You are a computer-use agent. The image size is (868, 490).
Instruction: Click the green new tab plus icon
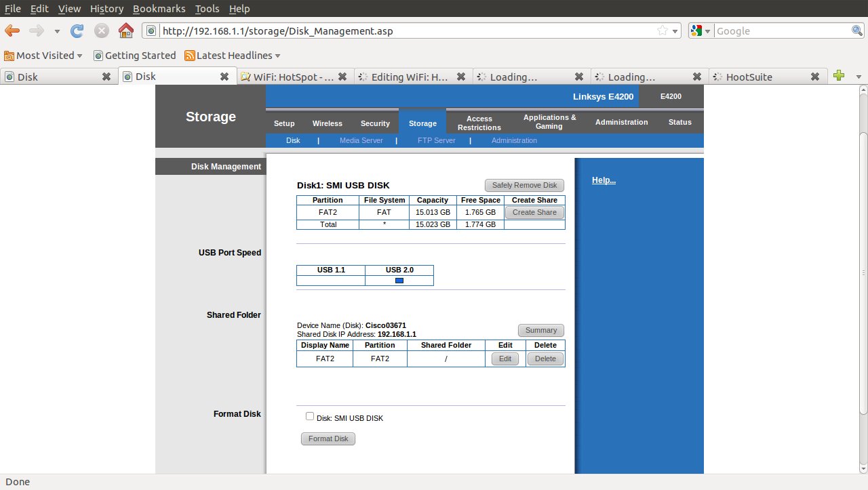839,76
